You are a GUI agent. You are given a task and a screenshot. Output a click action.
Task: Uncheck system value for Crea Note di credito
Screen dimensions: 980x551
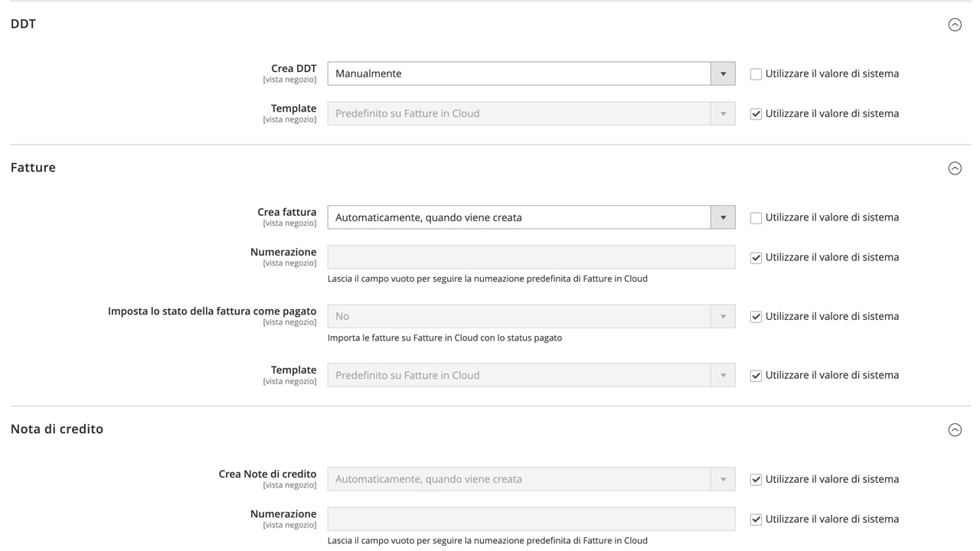[x=756, y=480]
